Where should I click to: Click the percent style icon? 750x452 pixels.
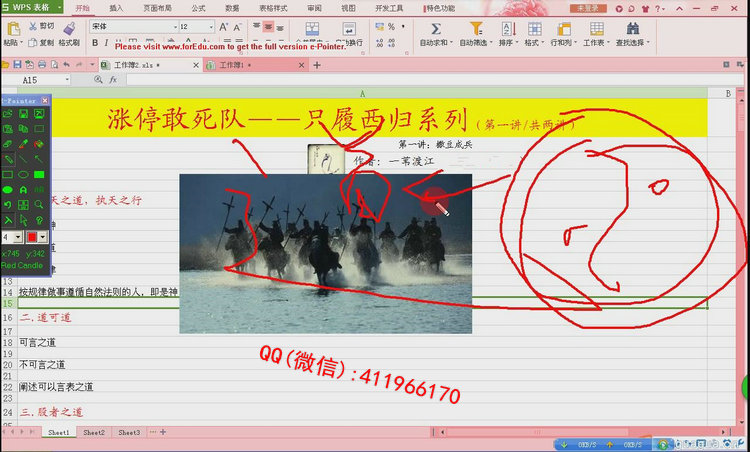point(391,27)
